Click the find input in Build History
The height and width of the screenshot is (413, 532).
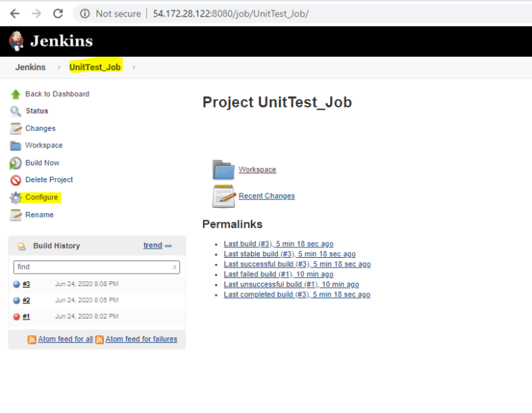(97, 267)
